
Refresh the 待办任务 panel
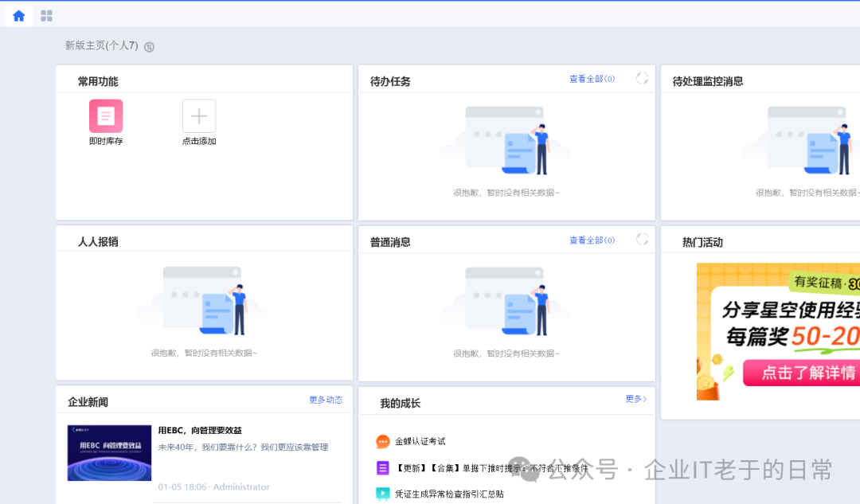[643, 78]
